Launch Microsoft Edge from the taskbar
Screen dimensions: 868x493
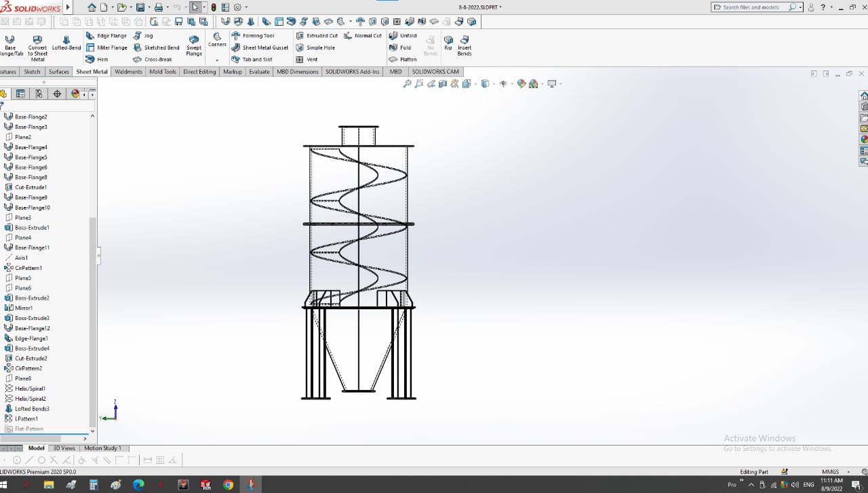point(138,485)
